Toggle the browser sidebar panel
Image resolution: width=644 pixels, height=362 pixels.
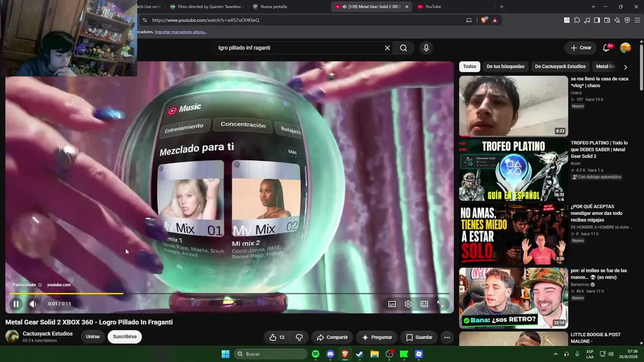click(x=597, y=20)
